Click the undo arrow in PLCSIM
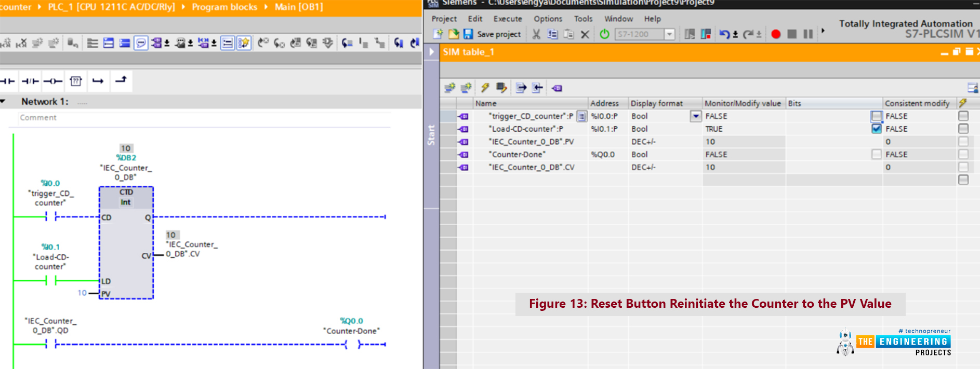Screen dimensions: 980x369 pos(724,34)
